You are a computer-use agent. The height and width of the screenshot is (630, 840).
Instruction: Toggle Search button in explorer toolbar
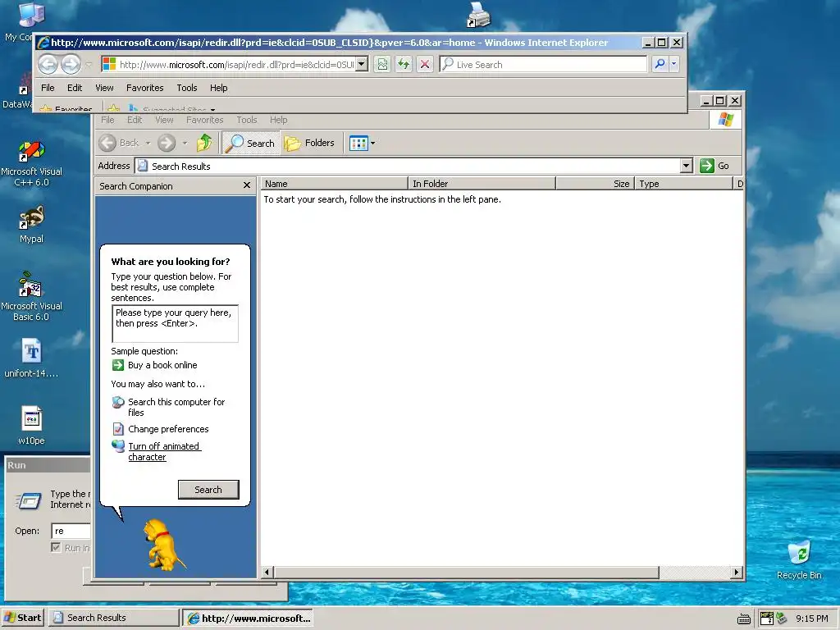tap(250, 143)
